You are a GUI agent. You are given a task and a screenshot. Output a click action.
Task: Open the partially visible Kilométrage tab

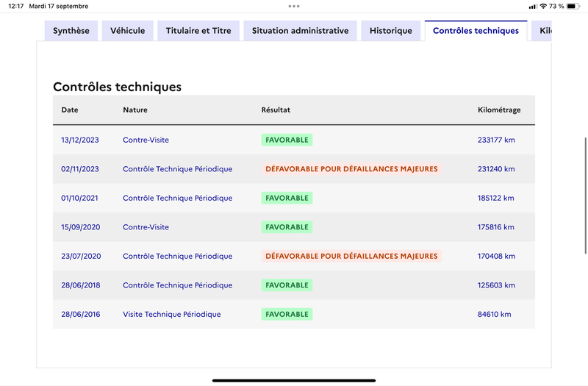[x=542, y=31]
